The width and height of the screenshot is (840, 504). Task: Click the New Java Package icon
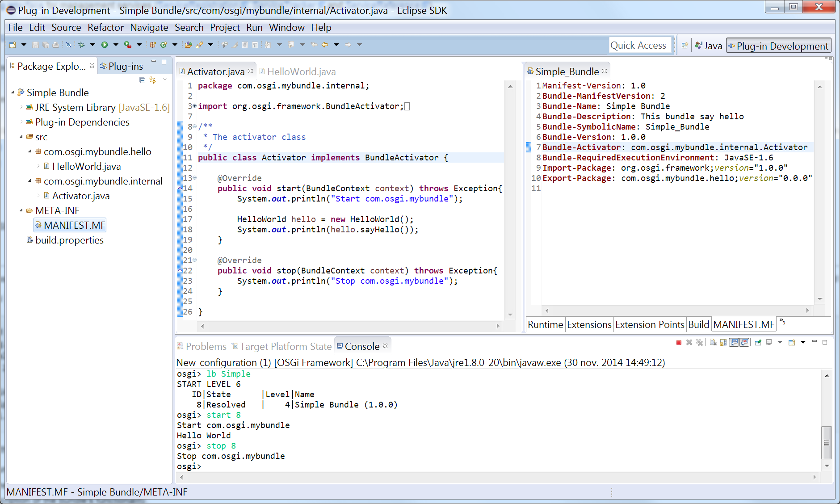153,45
